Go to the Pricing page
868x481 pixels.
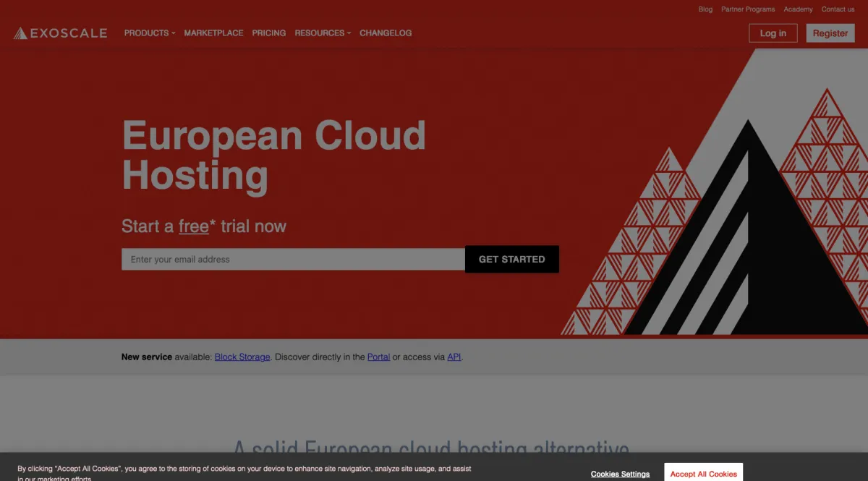tap(269, 33)
